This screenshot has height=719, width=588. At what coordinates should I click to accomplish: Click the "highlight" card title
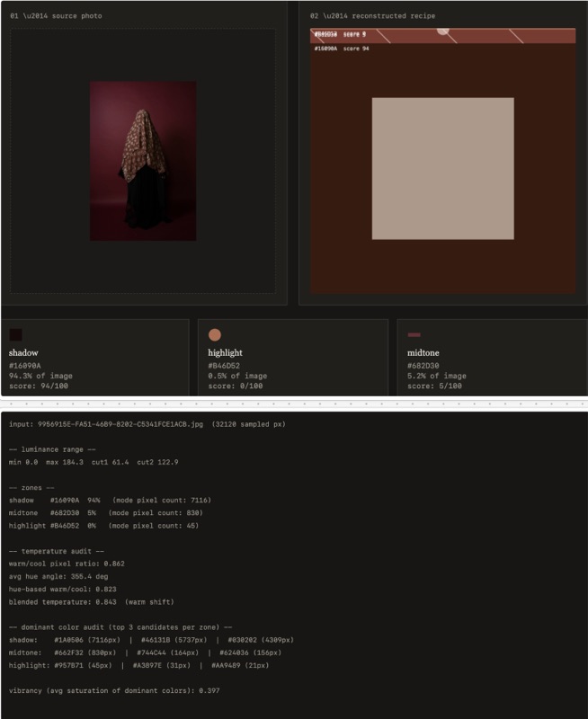coord(225,352)
